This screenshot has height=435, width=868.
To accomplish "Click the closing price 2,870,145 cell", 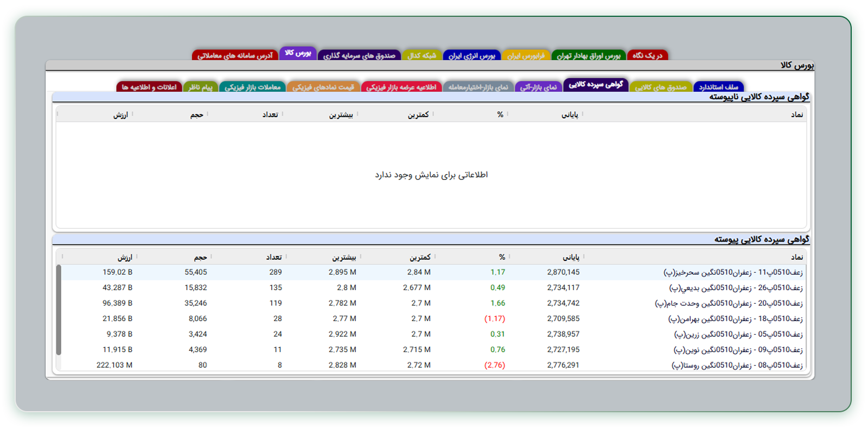I will click(x=563, y=272).
